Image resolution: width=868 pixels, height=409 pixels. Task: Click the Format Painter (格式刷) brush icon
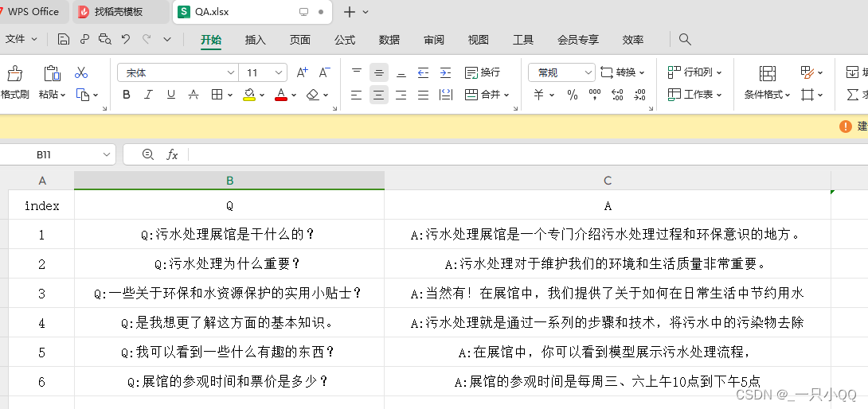point(14,73)
